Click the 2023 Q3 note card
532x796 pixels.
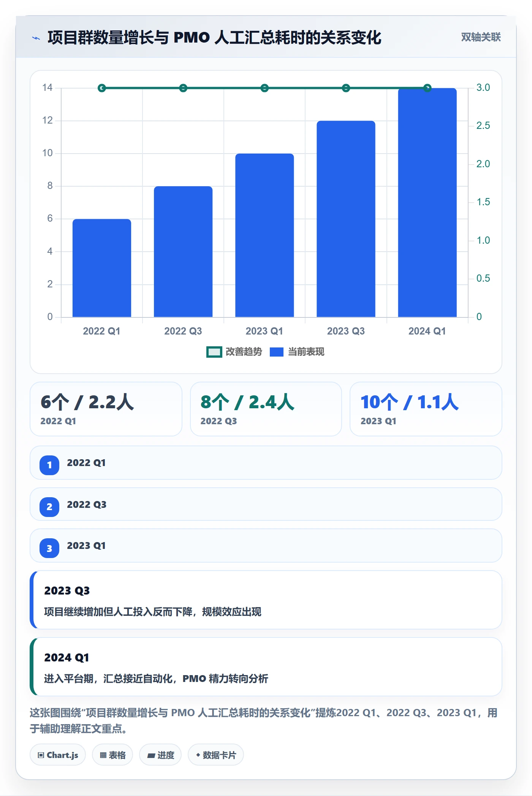pyautogui.click(x=266, y=600)
